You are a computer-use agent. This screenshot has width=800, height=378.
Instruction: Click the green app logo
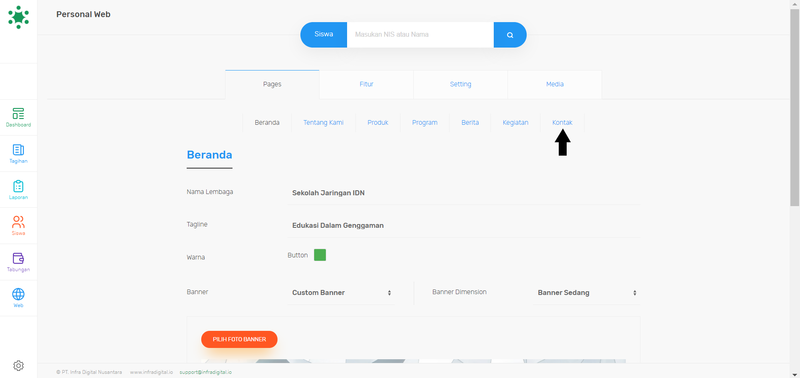coord(18,17)
